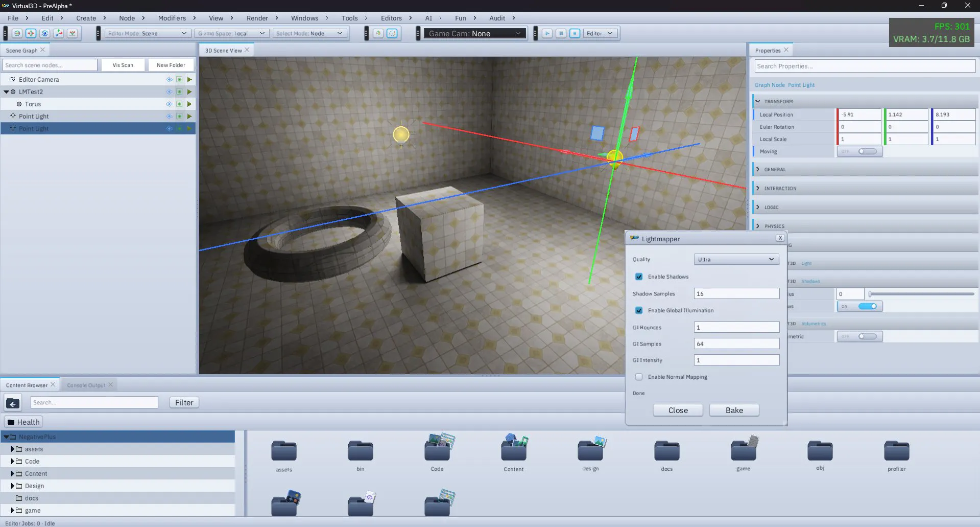This screenshot has width=980, height=527.
Task: Open the bin folder icon
Action: pyautogui.click(x=361, y=451)
